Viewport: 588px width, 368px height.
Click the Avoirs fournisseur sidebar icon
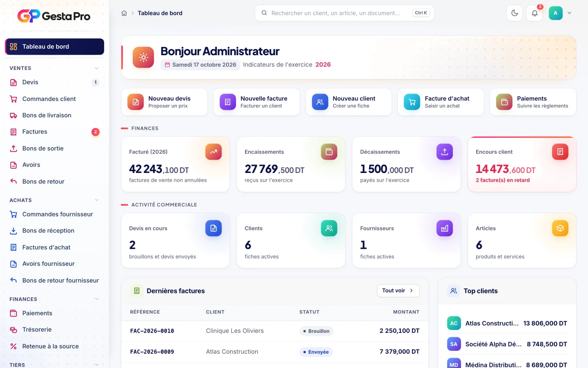pyautogui.click(x=14, y=264)
